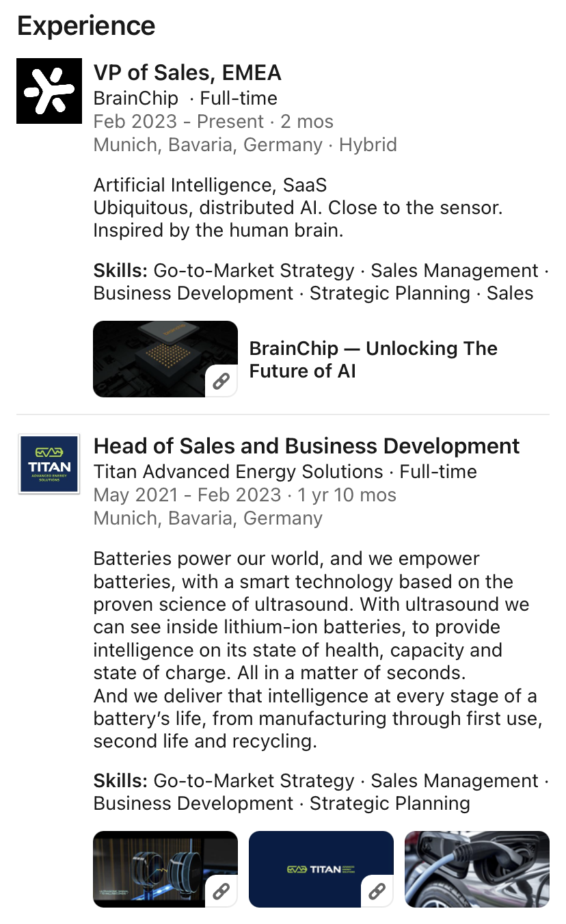Click link icon on BrainChip chip thumbnail
The height and width of the screenshot is (924, 566).
click(x=221, y=381)
